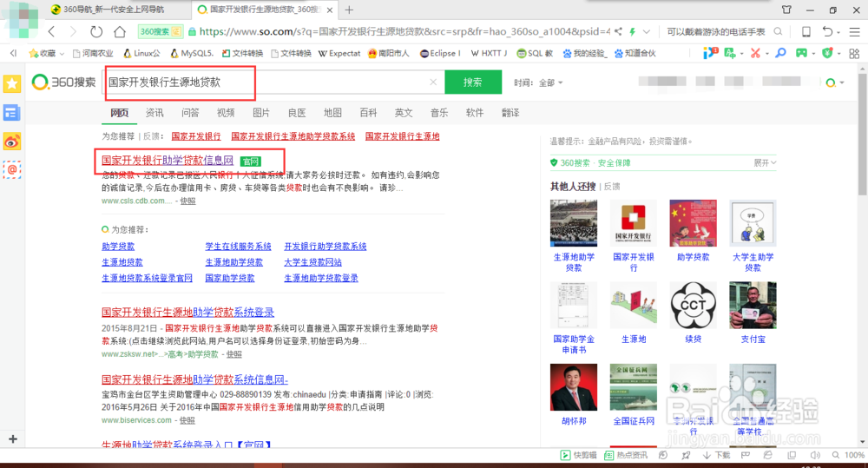Open the Eclipse bookmark

point(440,53)
